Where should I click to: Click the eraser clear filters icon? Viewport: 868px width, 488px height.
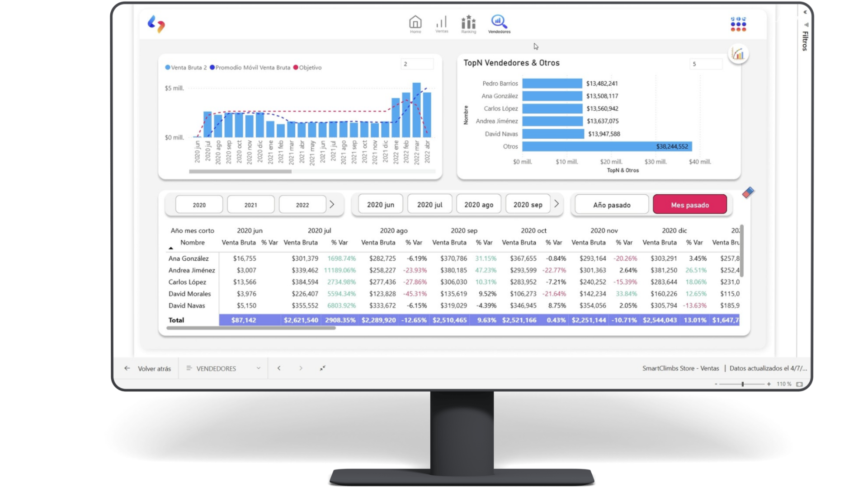[x=748, y=193]
